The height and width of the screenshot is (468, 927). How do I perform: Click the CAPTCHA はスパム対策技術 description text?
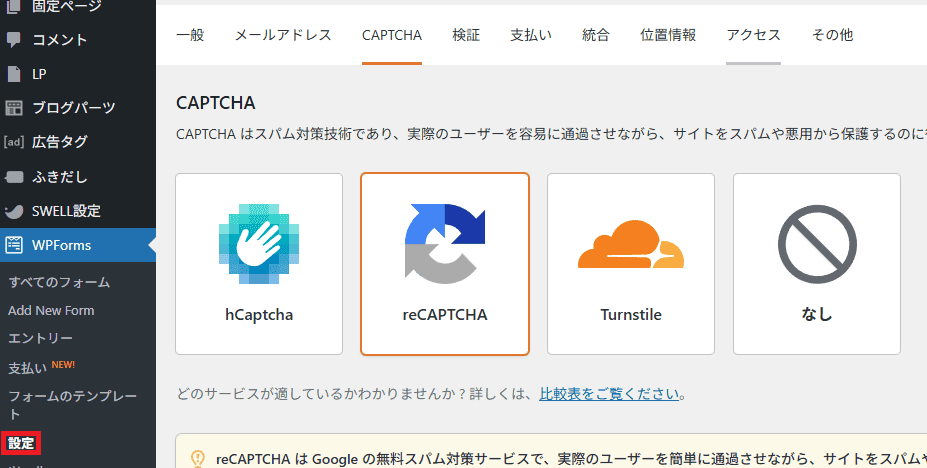tap(551, 134)
